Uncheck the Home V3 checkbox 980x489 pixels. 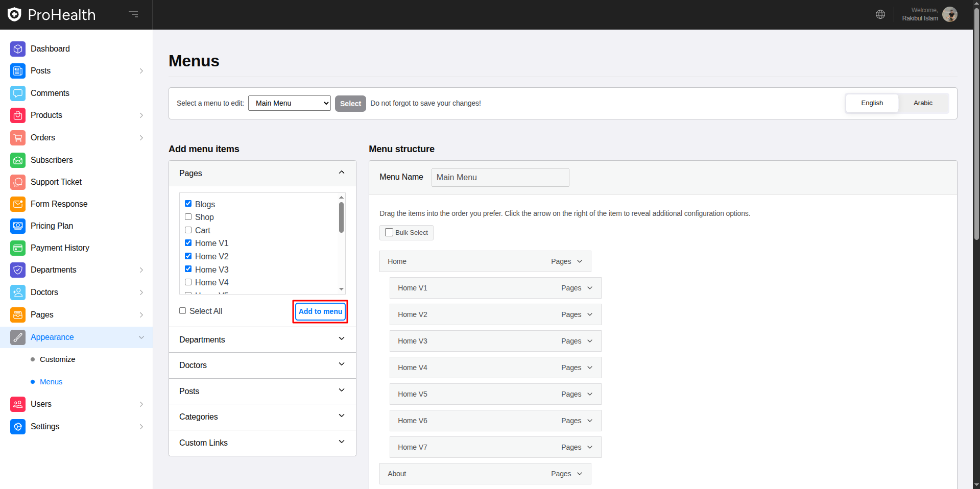pos(188,269)
